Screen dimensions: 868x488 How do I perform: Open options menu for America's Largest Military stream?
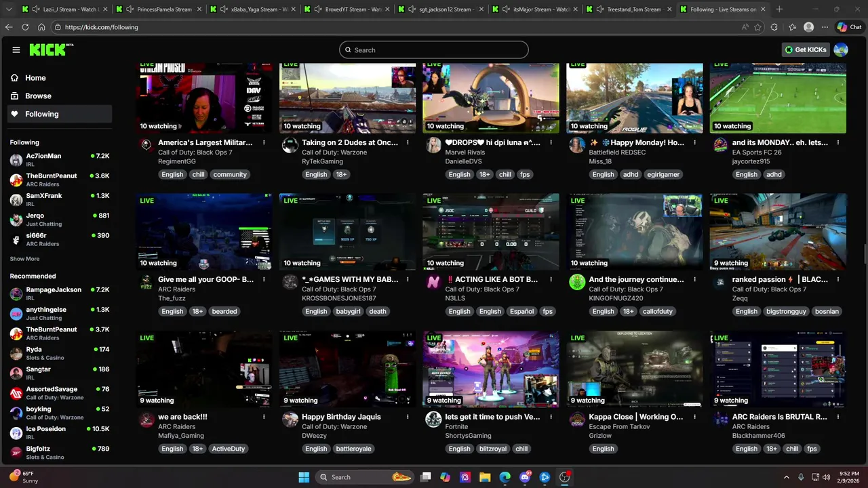click(264, 143)
